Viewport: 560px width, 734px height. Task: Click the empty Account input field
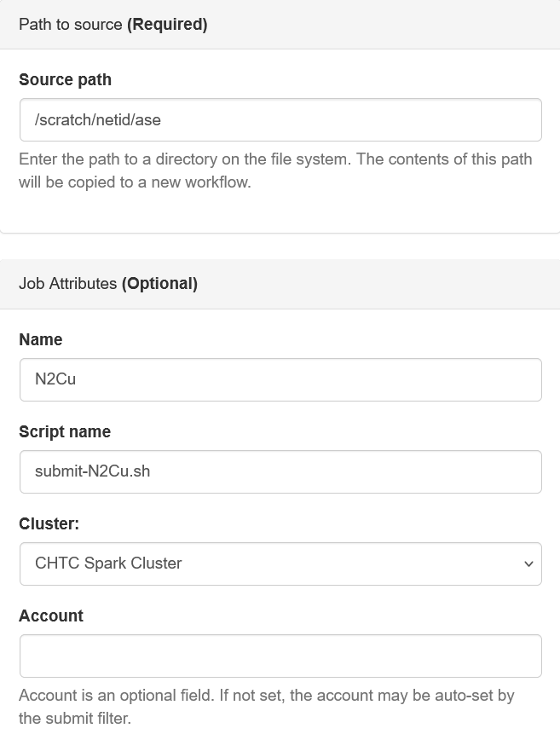pyautogui.click(x=280, y=656)
